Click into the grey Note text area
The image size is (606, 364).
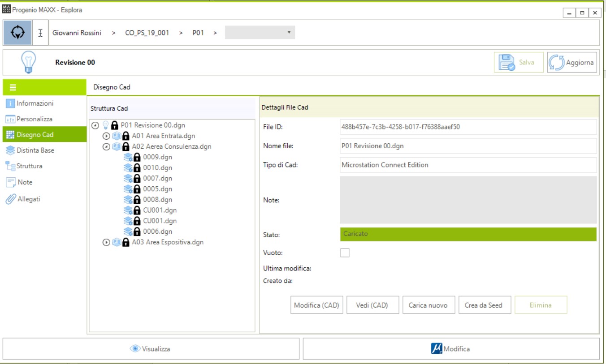(468, 200)
